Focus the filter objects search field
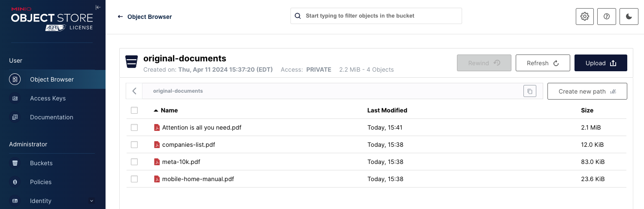The height and width of the screenshot is (209, 644). click(x=376, y=16)
